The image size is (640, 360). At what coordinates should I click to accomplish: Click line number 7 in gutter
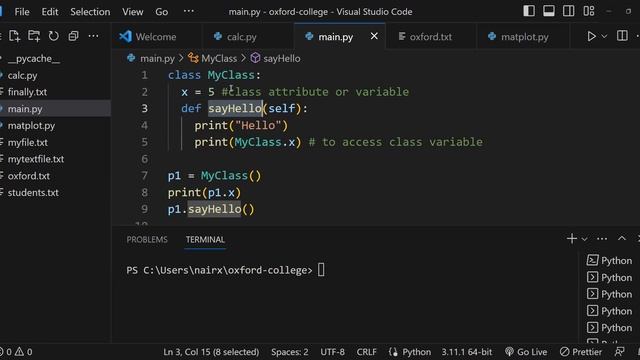click(144, 176)
